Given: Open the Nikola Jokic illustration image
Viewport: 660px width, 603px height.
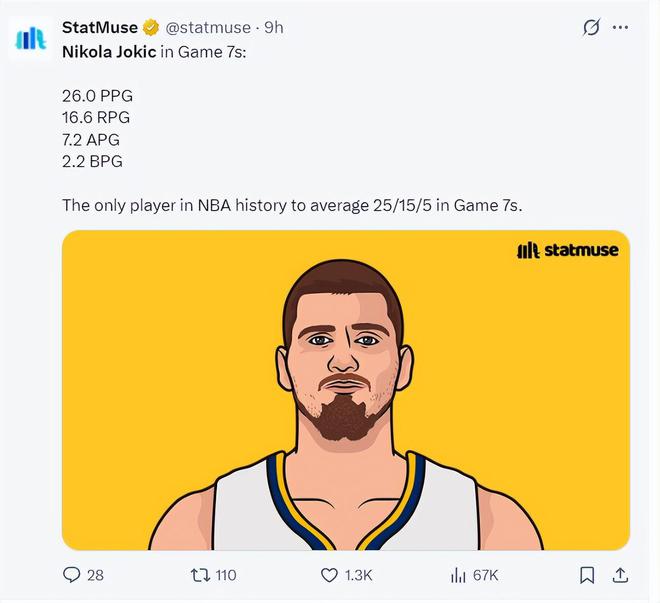Looking at the screenshot, I should pyautogui.click(x=346, y=390).
